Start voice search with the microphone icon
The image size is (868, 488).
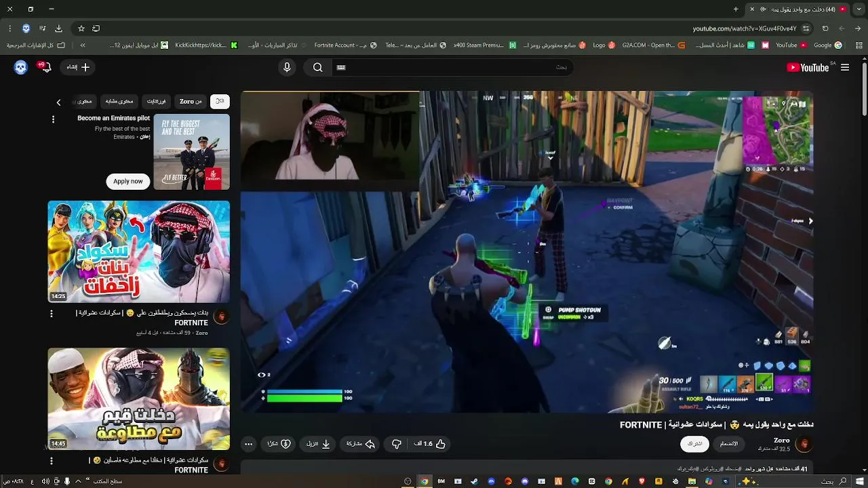(287, 67)
